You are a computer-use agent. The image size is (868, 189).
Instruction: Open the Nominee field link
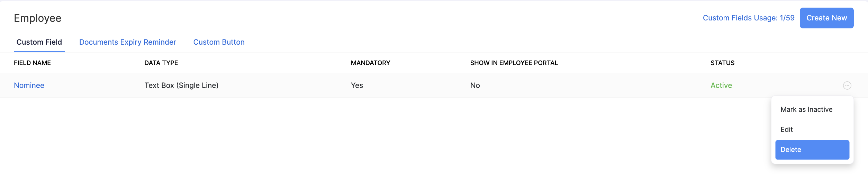click(29, 85)
